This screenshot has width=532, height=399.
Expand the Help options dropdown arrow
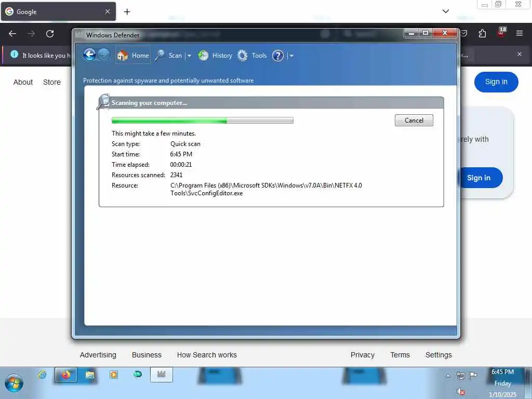click(x=291, y=56)
